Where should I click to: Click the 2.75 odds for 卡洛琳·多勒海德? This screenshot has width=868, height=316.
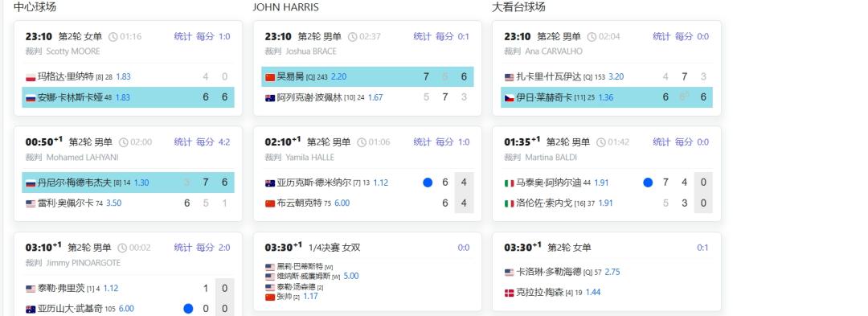[x=612, y=273]
